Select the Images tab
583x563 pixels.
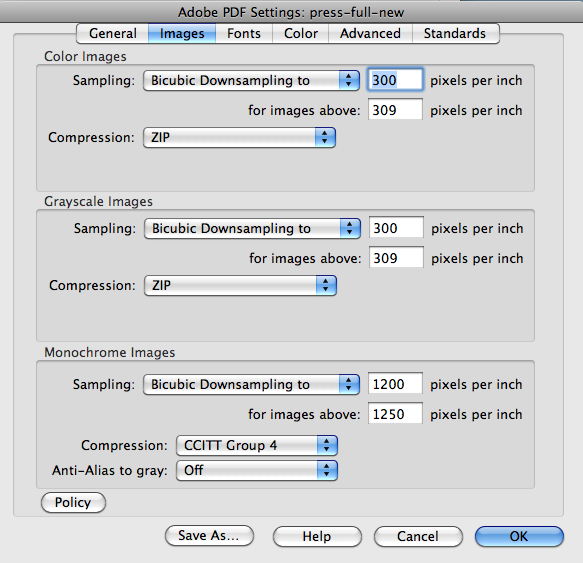point(182,33)
